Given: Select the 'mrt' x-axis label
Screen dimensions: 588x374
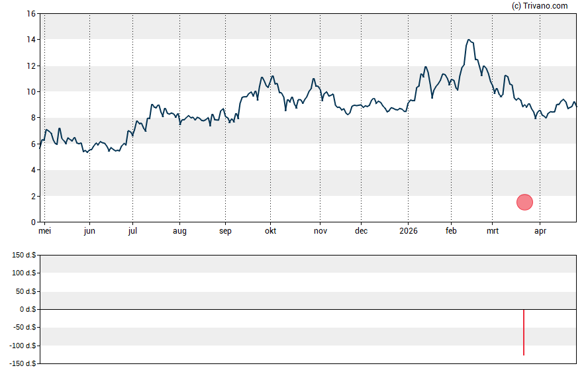Looking at the screenshot, I should coord(492,232).
